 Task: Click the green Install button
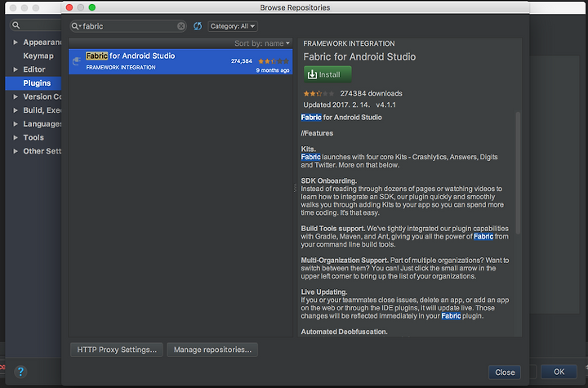(x=327, y=74)
